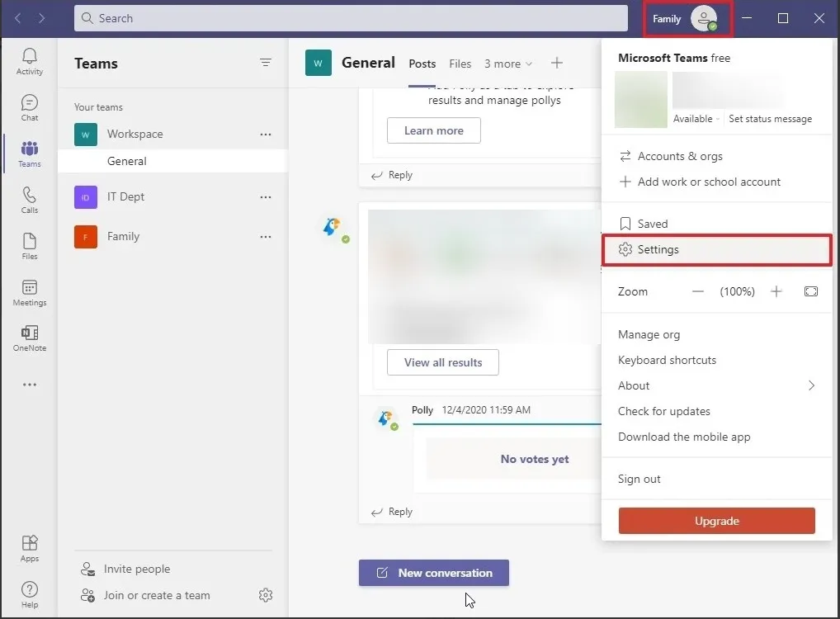
Task: Select the Teams sidebar icon
Action: point(30,154)
